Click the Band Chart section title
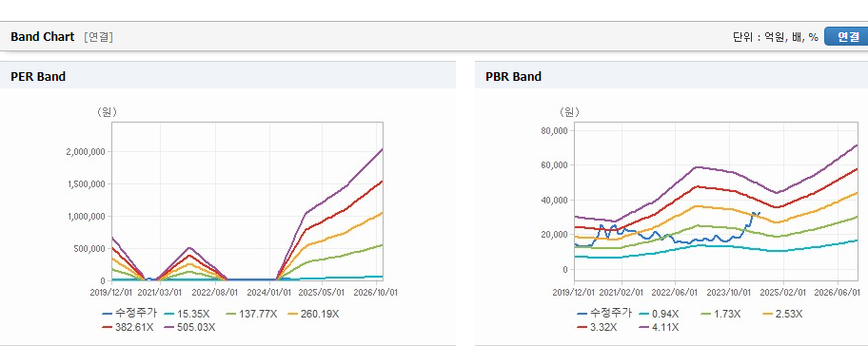Viewport: 868px width, 346px height. (42, 37)
